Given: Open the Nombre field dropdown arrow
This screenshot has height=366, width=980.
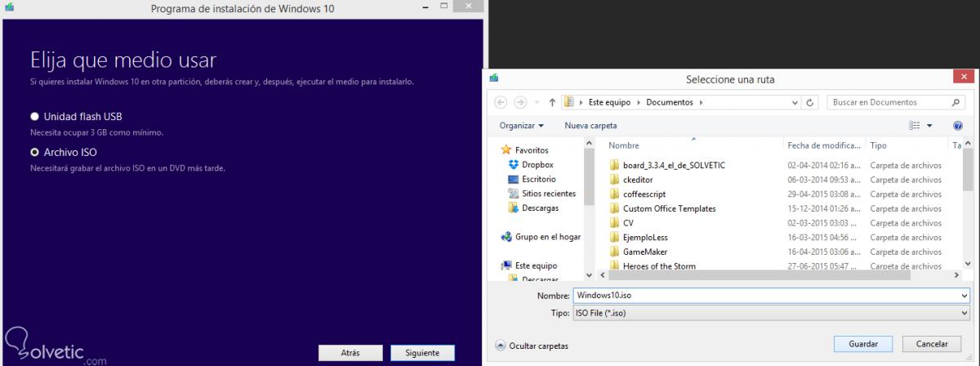Looking at the screenshot, I should pos(965,295).
